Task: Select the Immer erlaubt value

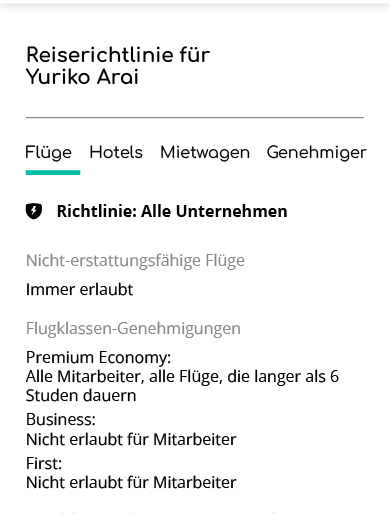Action: 79,289
